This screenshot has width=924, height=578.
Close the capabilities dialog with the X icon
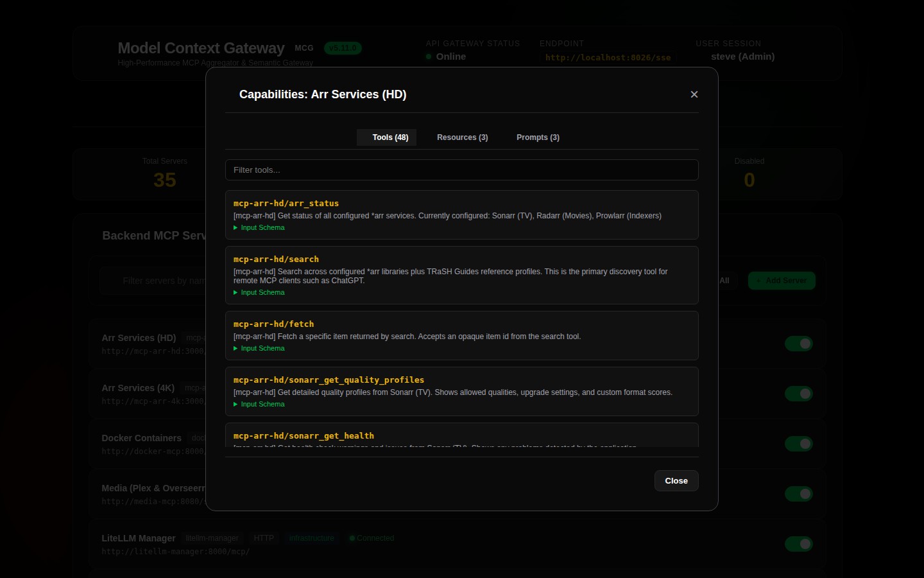(694, 94)
